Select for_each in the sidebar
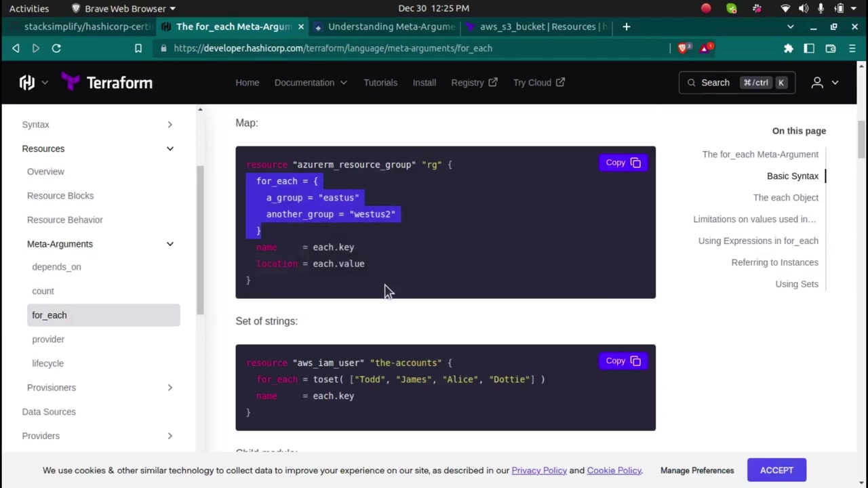The width and height of the screenshot is (868, 488). pyautogui.click(x=103, y=315)
